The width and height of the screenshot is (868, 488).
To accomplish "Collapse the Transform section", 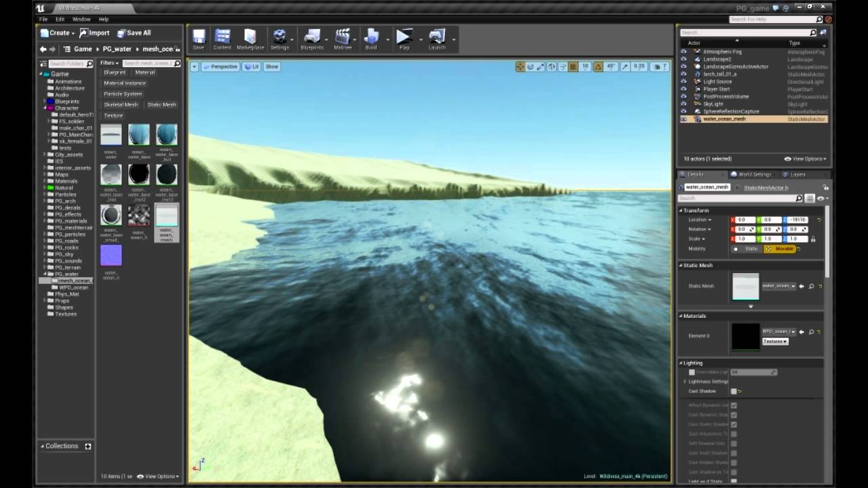I will [681, 210].
